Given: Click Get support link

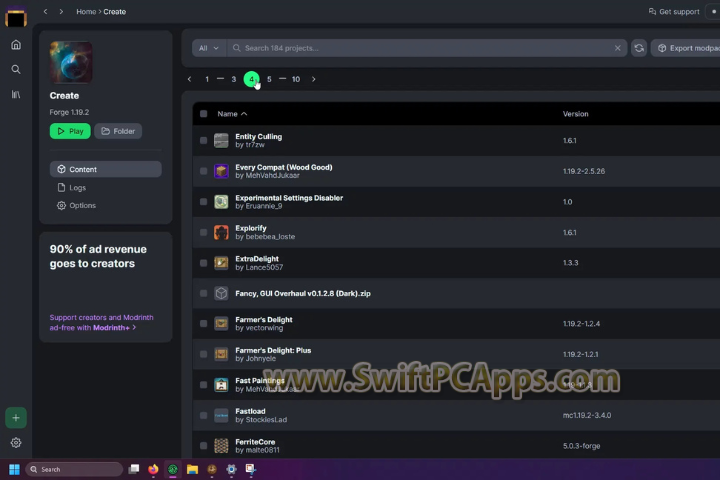Looking at the screenshot, I should 674,11.
